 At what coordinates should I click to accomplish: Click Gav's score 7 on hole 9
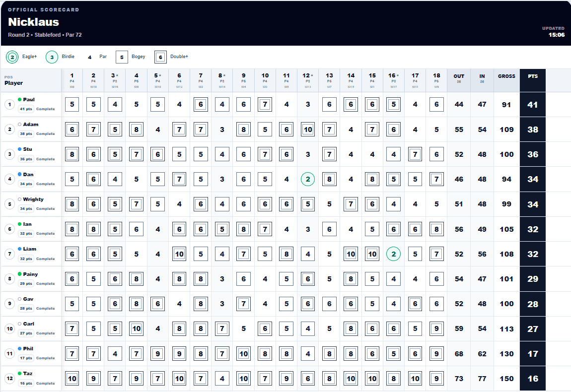click(243, 304)
